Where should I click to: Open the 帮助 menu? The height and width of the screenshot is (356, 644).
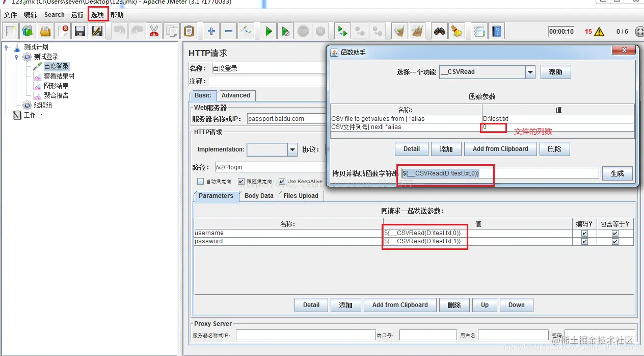point(117,15)
